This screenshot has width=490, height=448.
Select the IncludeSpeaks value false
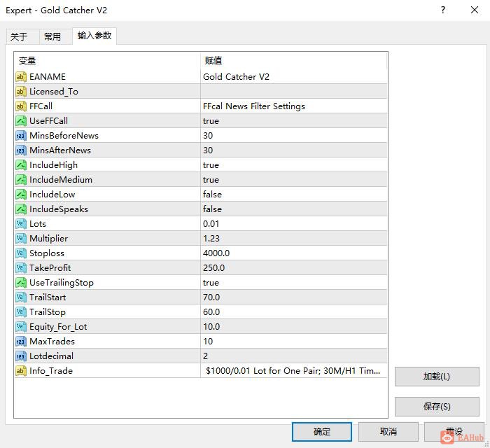click(212, 209)
